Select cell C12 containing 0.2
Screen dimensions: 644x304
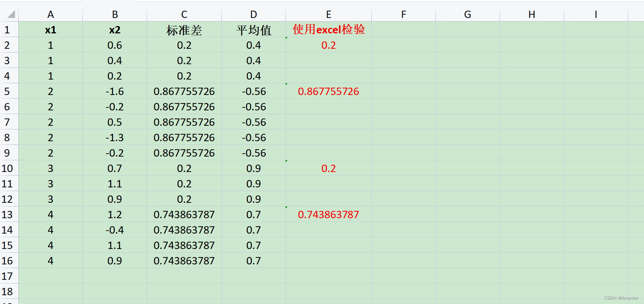[184, 199]
